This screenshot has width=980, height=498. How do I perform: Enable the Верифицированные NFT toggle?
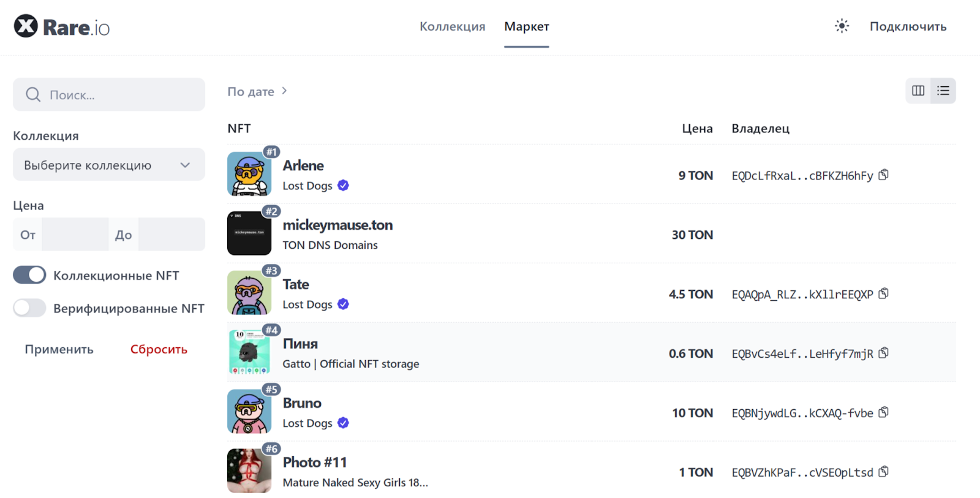(x=29, y=308)
